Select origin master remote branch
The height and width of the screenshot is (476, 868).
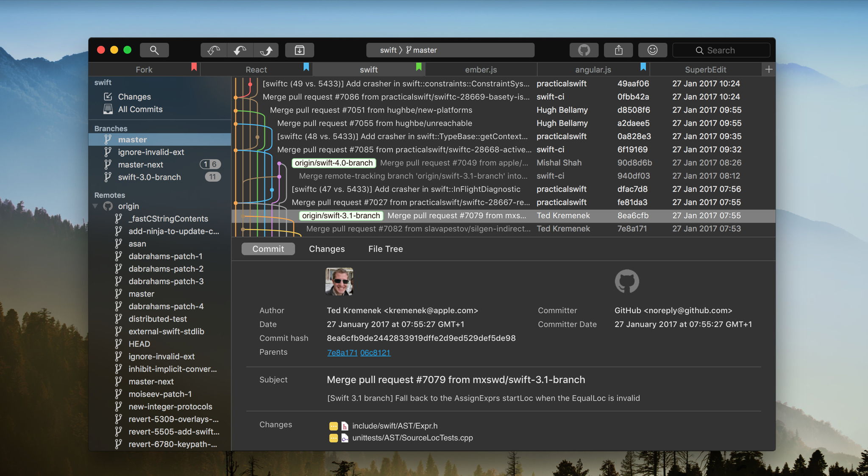point(141,294)
